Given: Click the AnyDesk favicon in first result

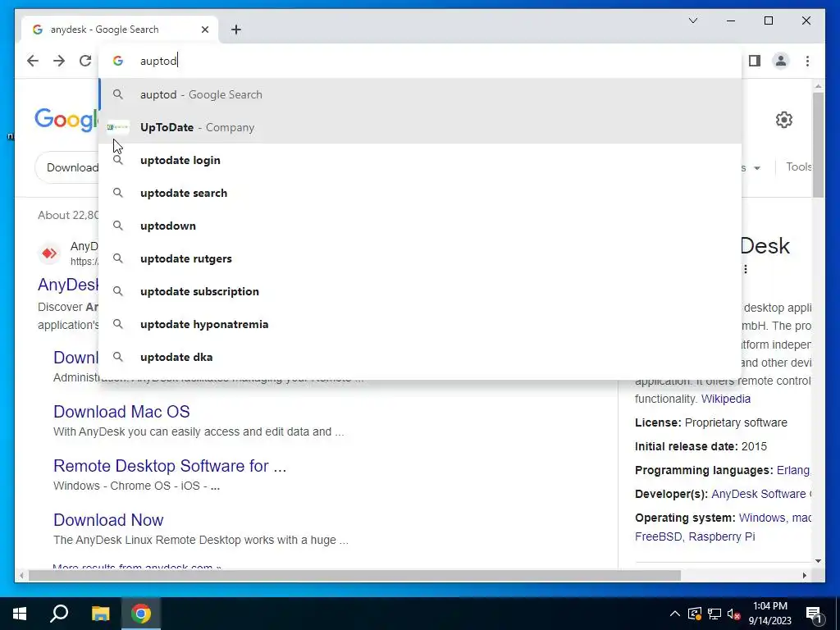Looking at the screenshot, I should coord(49,253).
